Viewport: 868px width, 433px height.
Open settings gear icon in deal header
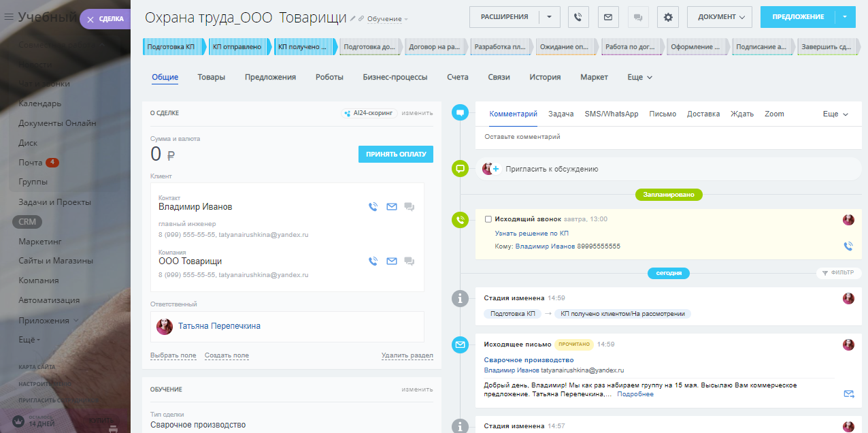(668, 17)
